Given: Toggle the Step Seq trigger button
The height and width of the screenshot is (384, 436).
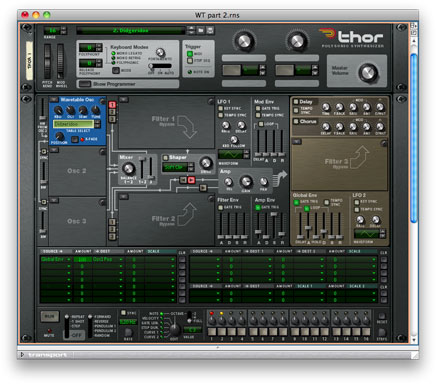Looking at the screenshot, I should click(190, 61).
